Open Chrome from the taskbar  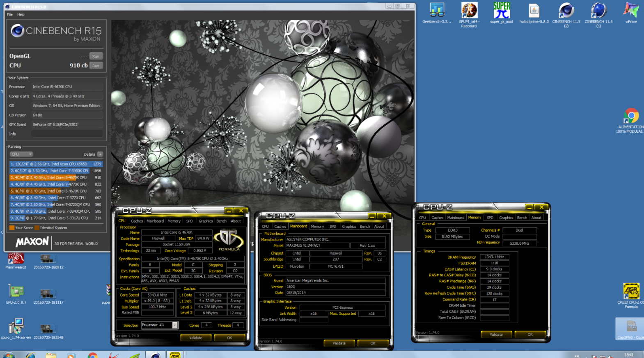pyautogui.click(x=93, y=355)
